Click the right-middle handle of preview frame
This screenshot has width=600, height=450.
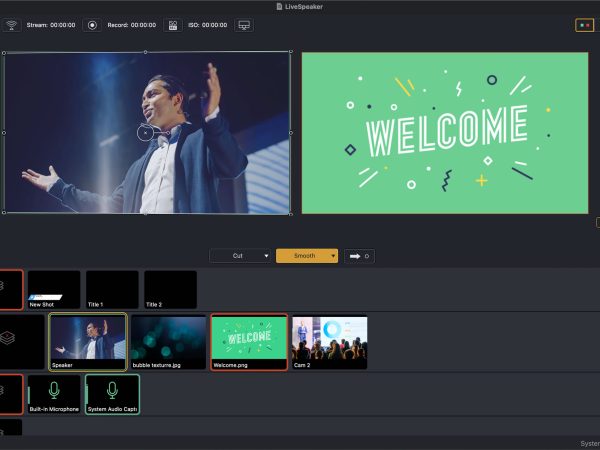(291, 133)
